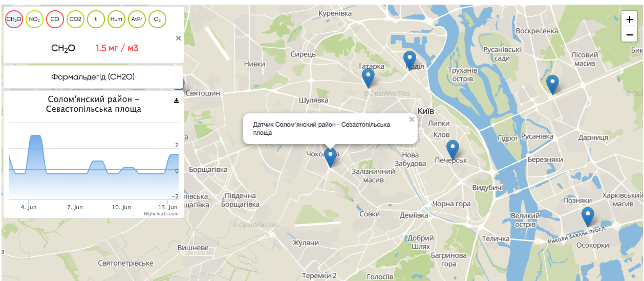The width and height of the screenshot is (644, 281).
Task: Click the map marker near Поділ
Action: pos(410,60)
